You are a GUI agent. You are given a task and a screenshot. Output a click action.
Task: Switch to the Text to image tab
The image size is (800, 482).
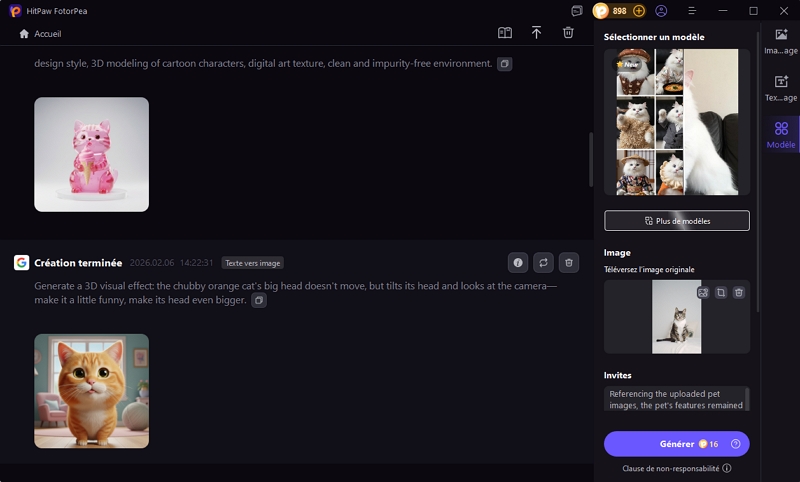(x=781, y=87)
